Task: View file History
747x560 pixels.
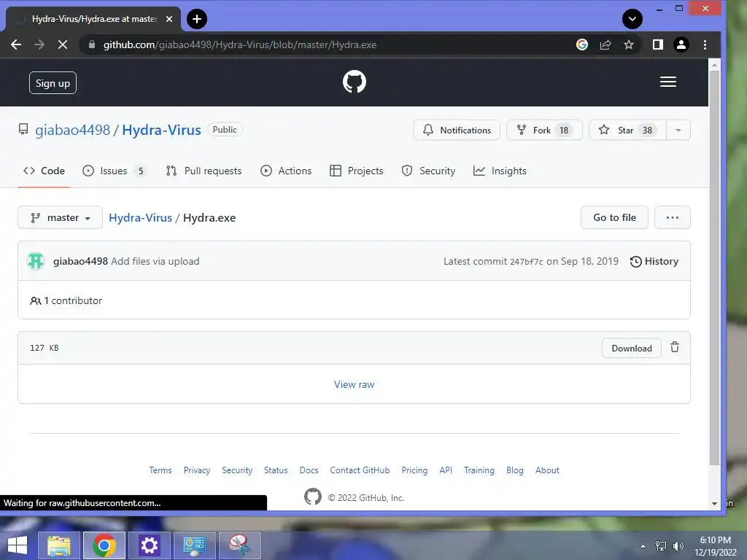Action: pos(654,262)
